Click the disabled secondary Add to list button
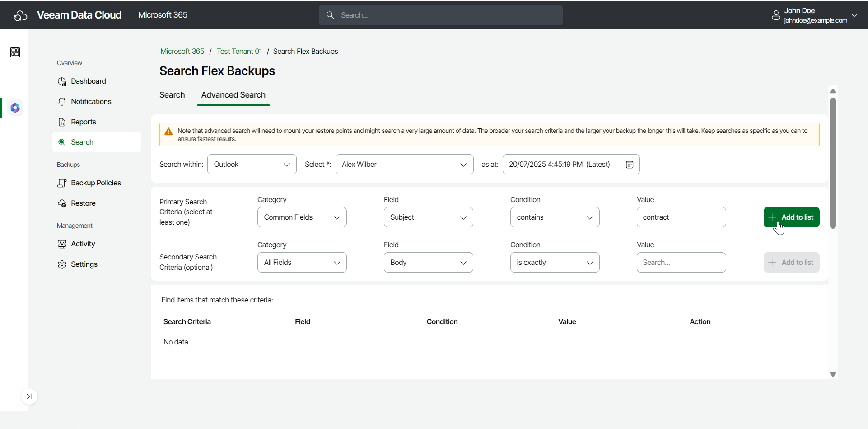Image resolution: width=868 pixels, height=429 pixels. [792, 263]
